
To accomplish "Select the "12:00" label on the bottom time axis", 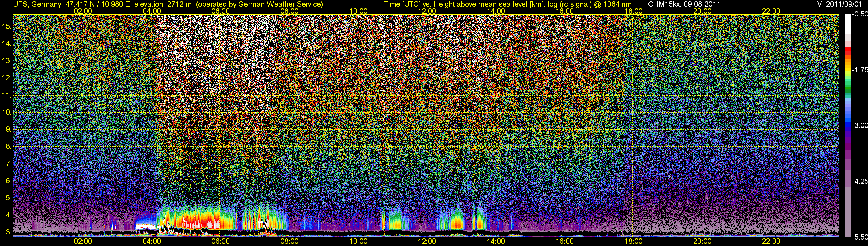I will click(x=427, y=241).
